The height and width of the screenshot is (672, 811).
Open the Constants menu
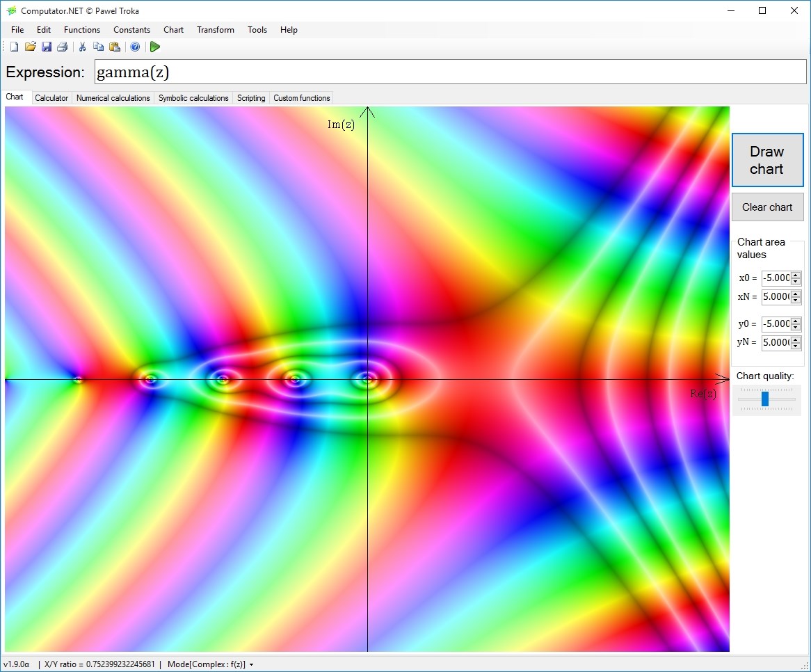point(132,30)
